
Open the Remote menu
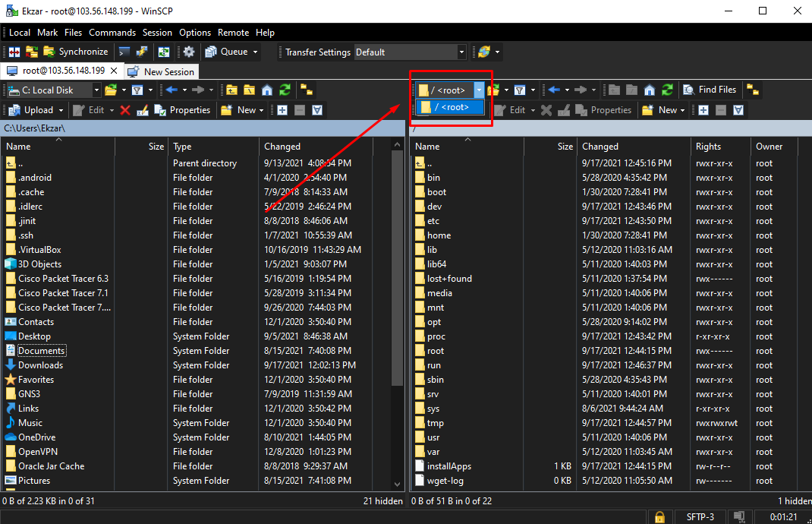233,32
